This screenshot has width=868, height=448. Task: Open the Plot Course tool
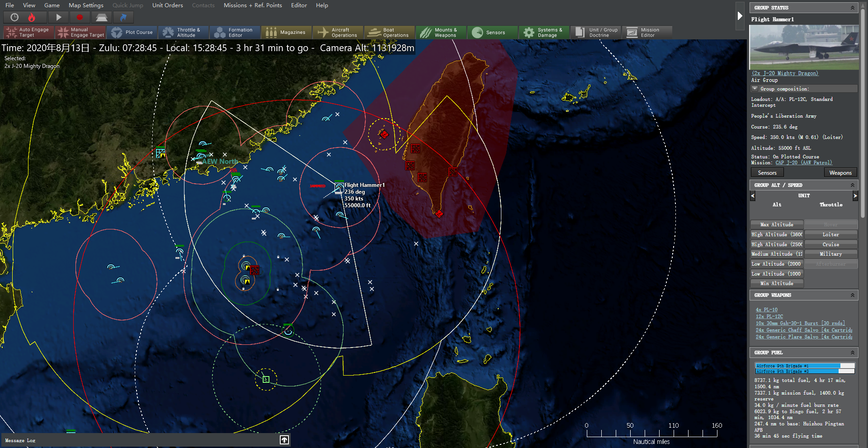point(132,32)
